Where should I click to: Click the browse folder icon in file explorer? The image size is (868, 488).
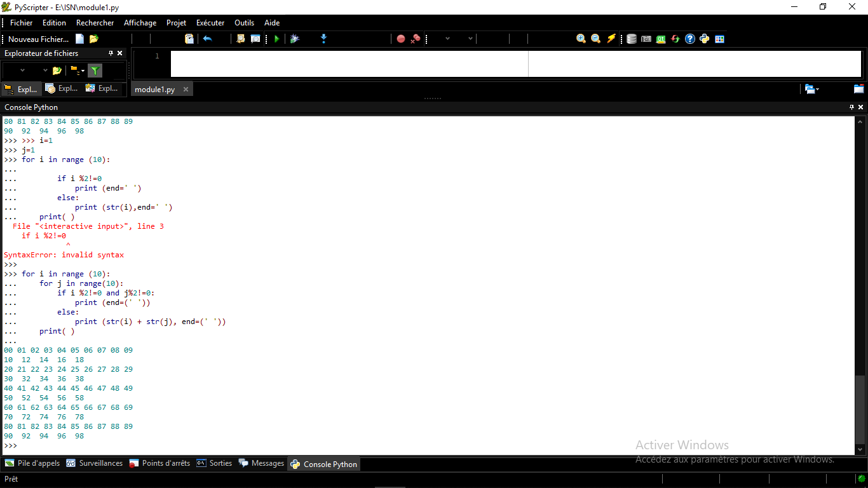[57, 71]
